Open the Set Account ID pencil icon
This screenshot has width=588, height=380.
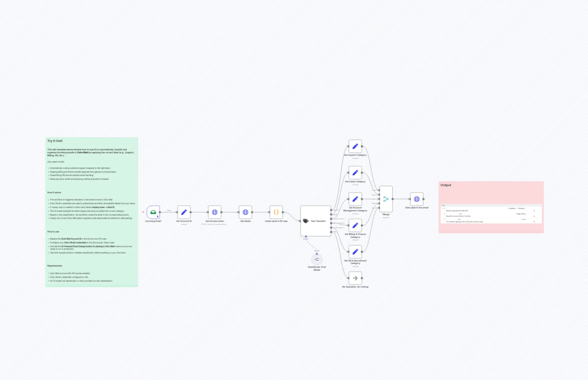point(184,212)
